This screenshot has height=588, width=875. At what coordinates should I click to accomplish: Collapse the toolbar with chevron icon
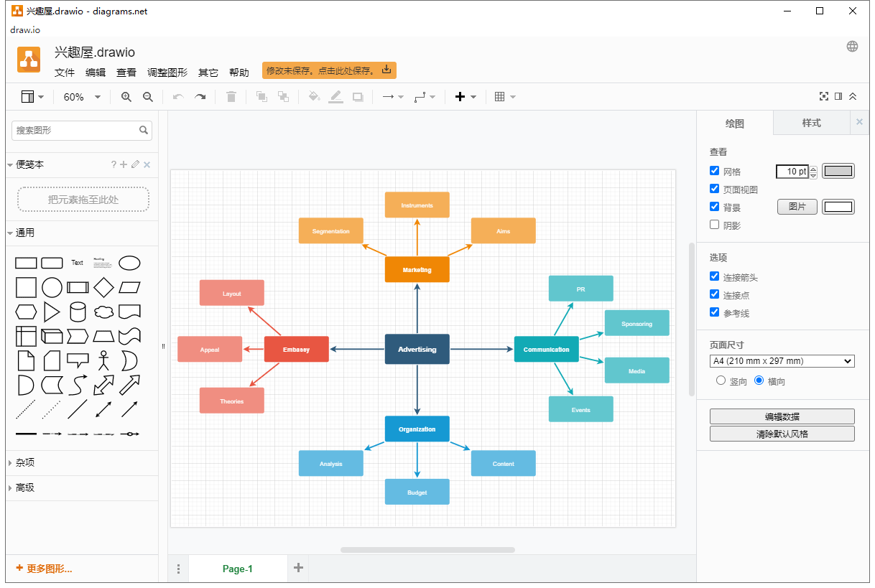(x=853, y=96)
